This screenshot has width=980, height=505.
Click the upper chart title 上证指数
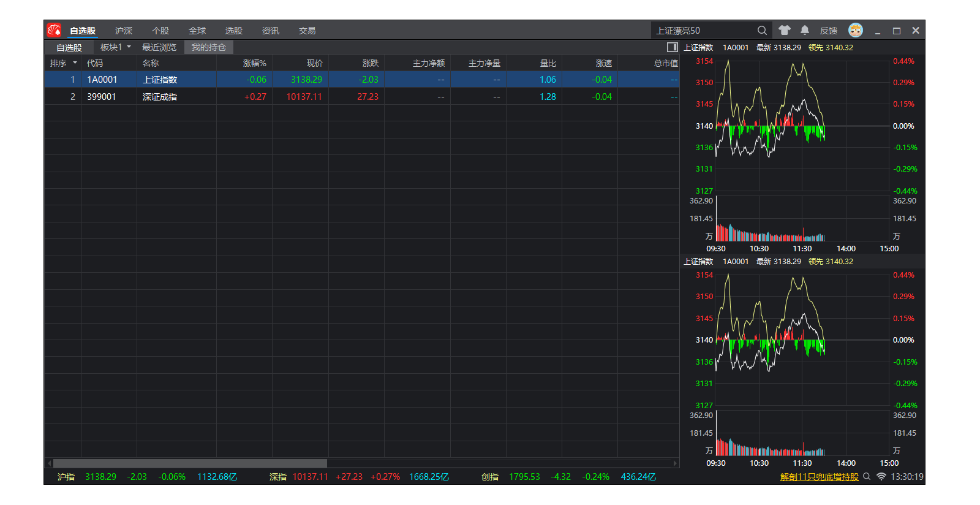[698, 47]
